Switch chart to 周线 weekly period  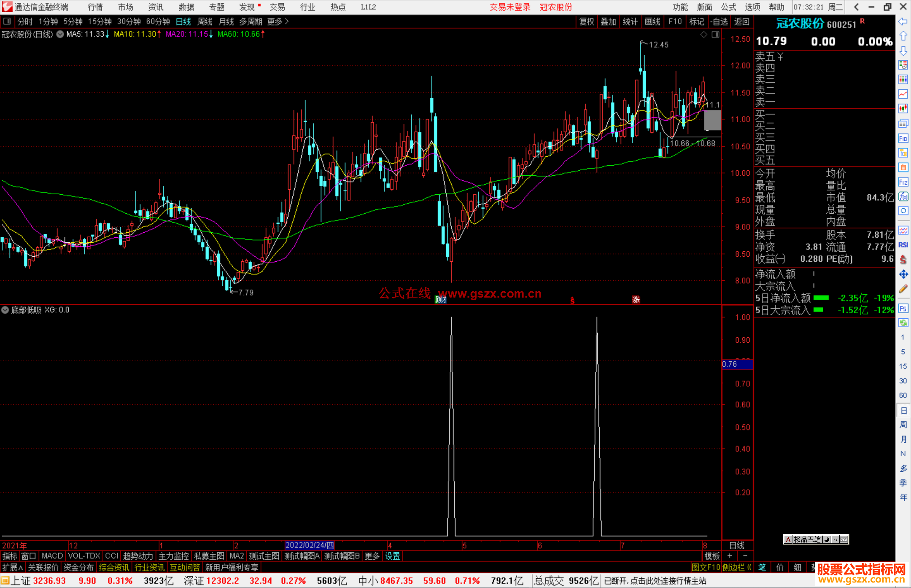205,21
